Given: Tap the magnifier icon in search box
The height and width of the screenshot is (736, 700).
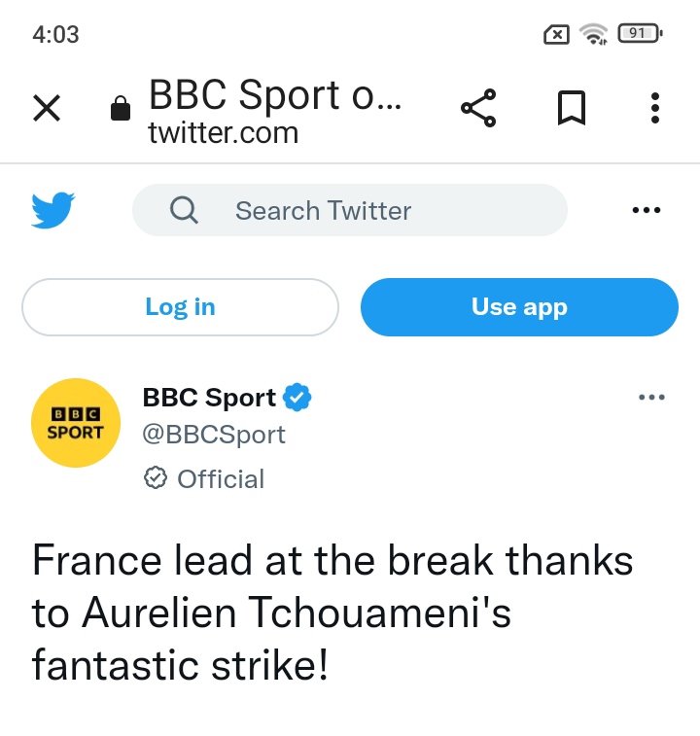Looking at the screenshot, I should [x=184, y=210].
